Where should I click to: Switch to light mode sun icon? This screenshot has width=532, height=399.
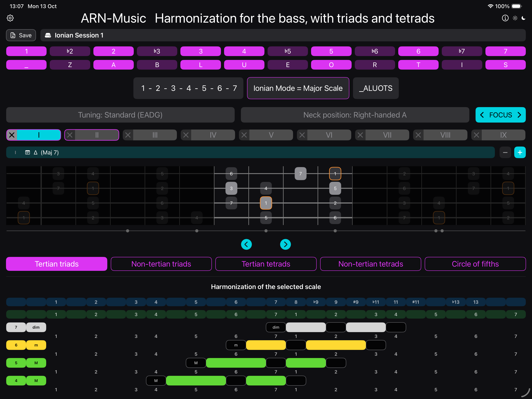(x=515, y=18)
